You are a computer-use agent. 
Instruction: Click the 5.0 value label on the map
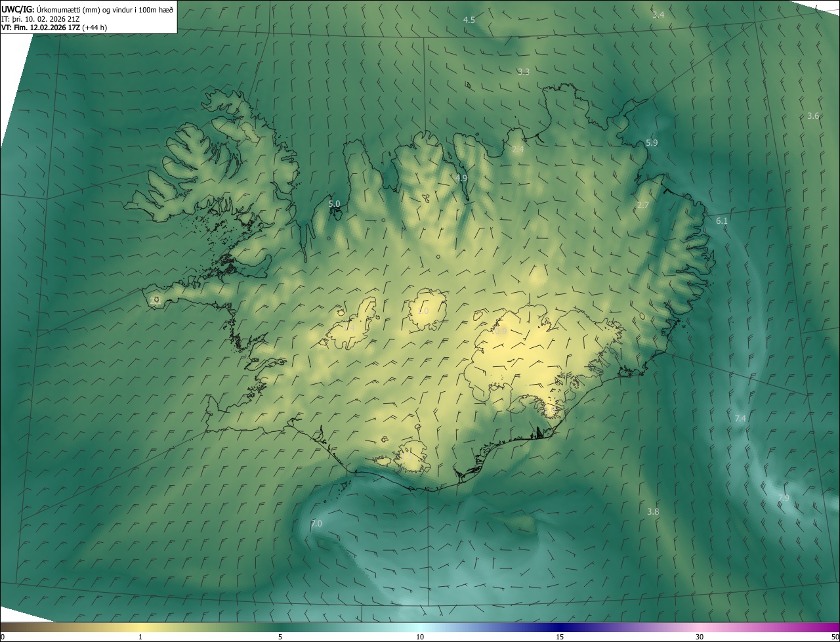coord(334,204)
